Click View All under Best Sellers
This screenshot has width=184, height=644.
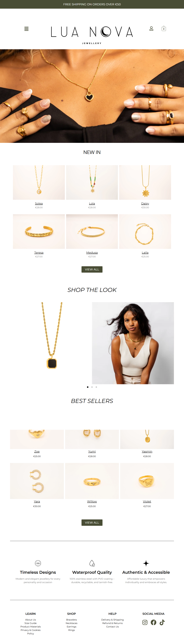click(x=92, y=522)
